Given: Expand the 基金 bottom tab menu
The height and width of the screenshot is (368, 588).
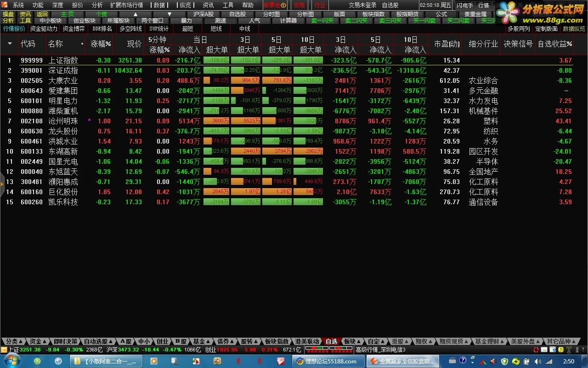Looking at the screenshot, I should click(202, 341).
